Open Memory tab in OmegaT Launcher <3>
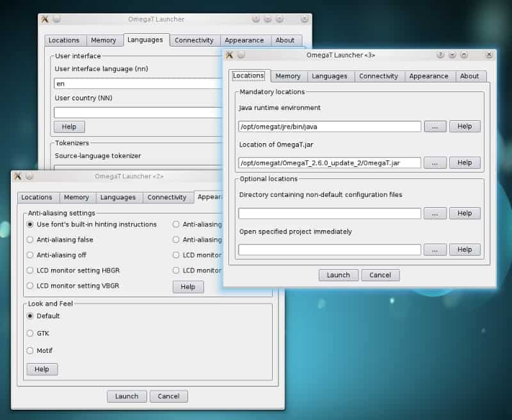The width and height of the screenshot is (512, 420). click(x=288, y=76)
